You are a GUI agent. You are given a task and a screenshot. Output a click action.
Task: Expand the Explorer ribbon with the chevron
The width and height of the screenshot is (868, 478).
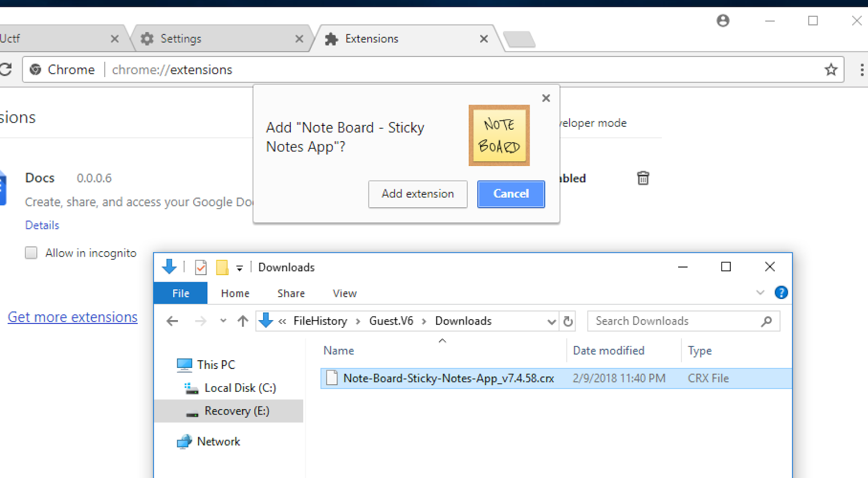pos(760,292)
